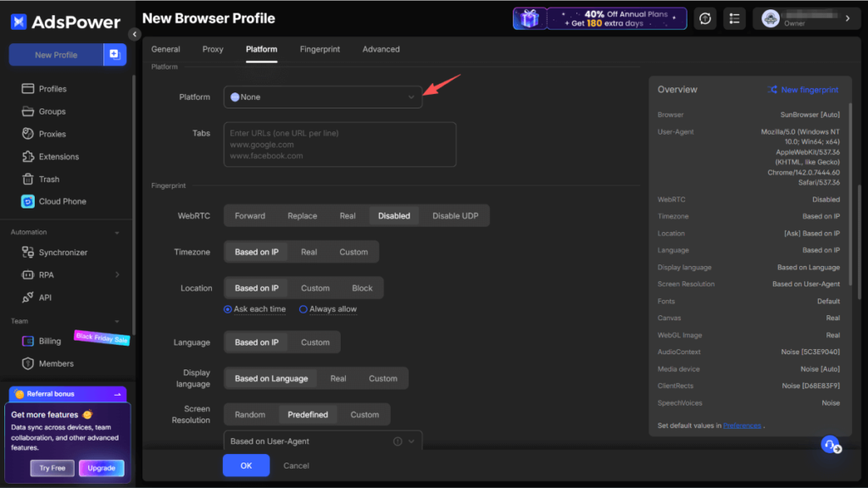Open the Preferences link in Overview
The height and width of the screenshot is (488, 868).
tap(742, 425)
